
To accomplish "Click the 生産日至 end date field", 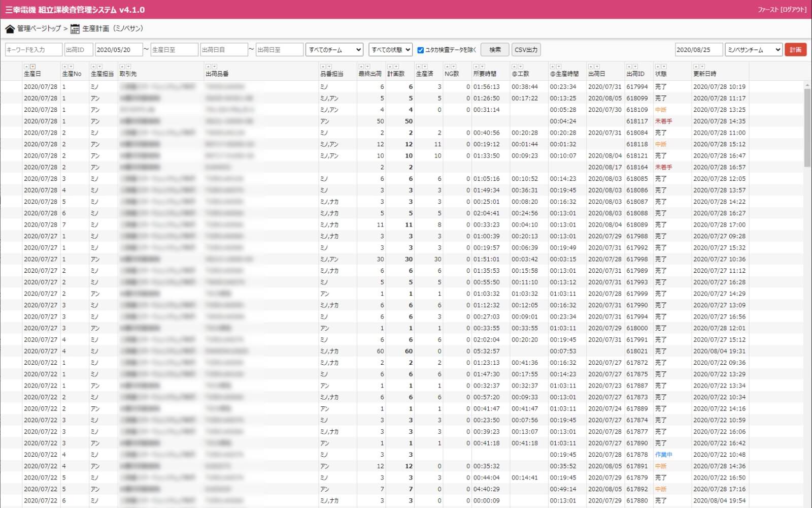I will click(x=174, y=50).
